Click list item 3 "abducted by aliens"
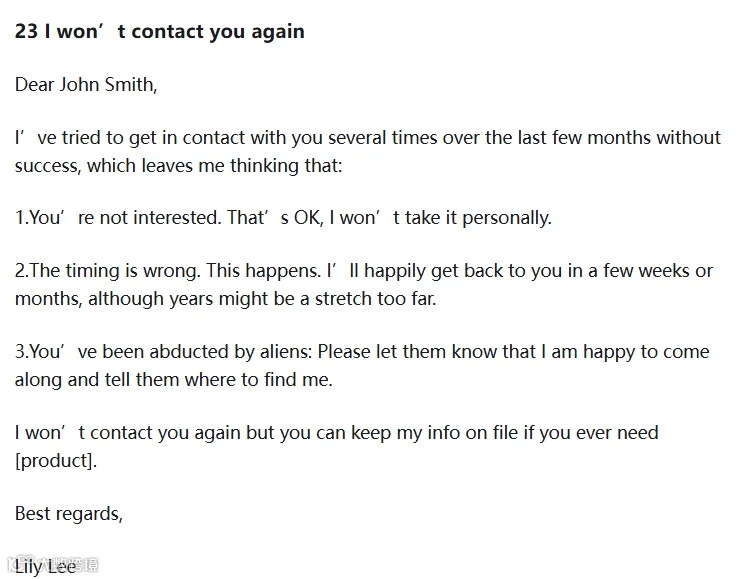The image size is (744, 579). click(x=362, y=365)
